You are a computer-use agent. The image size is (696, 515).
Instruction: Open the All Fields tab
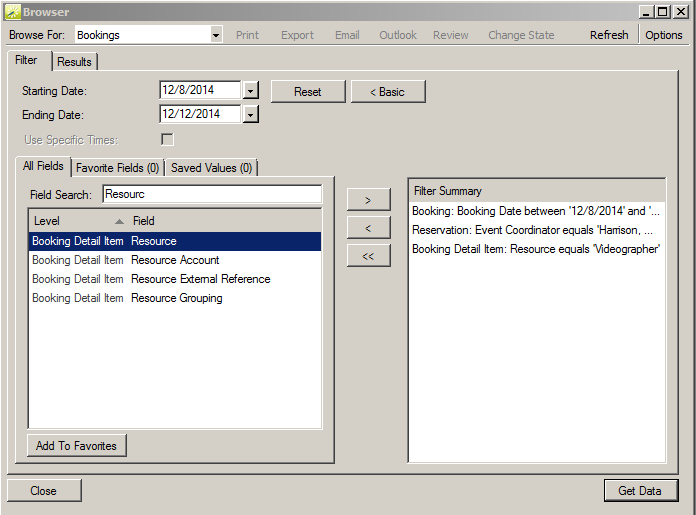43,166
